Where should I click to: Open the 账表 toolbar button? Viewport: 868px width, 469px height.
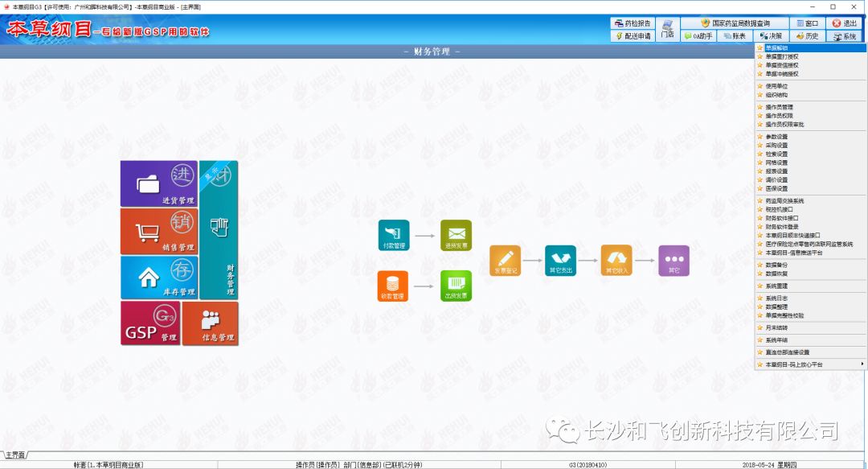734,35
